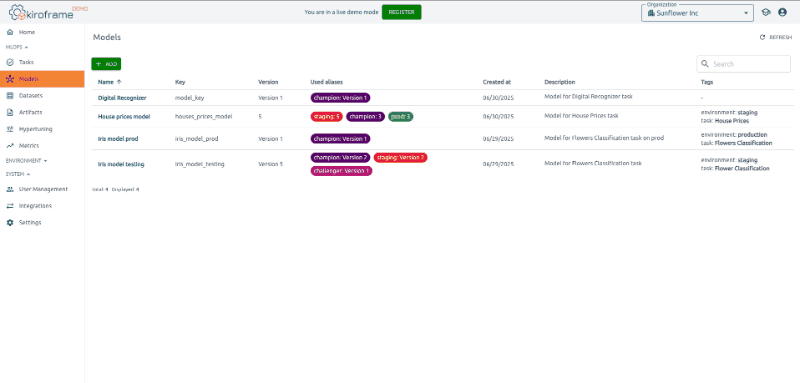Click the Settings gear icon
The width and height of the screenshot is (800, 383).
pos(10,223)
